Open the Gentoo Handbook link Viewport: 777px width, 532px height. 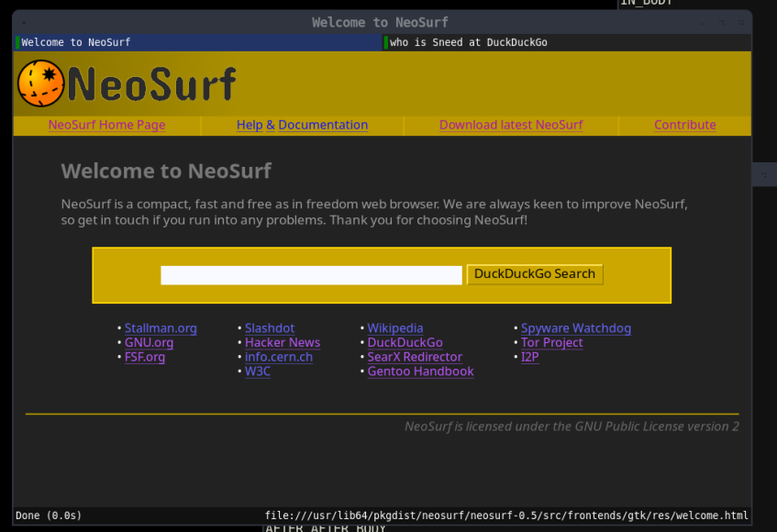point(420,371)
